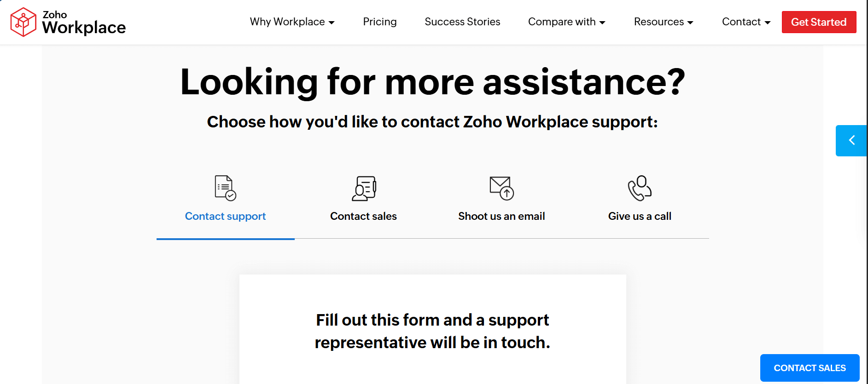Open Success Stories from navigation
This screenshot has height=384, width=868.
coord(462,22)
